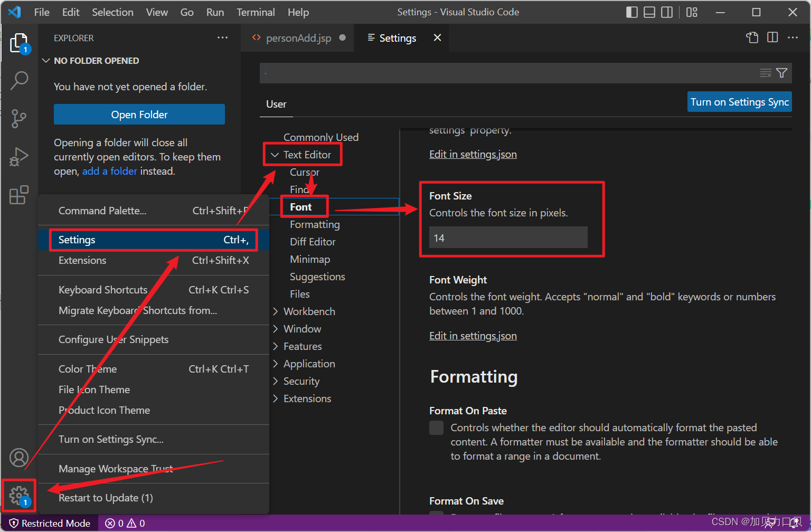The height and width of the screenshot is (532, 811).
Task: Click the errors and warnings status indicator
Action: [125, 523]
